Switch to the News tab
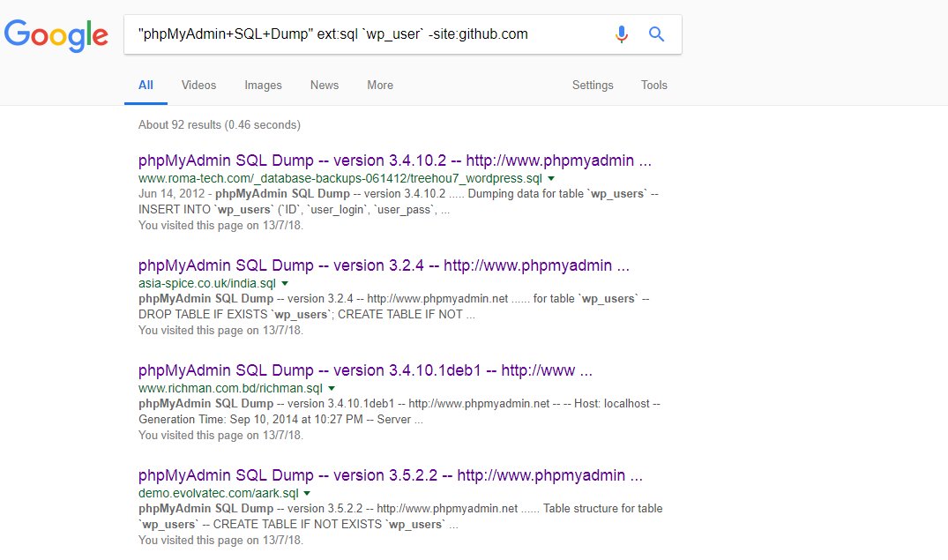Screen dimensions: 948x560 325,86
